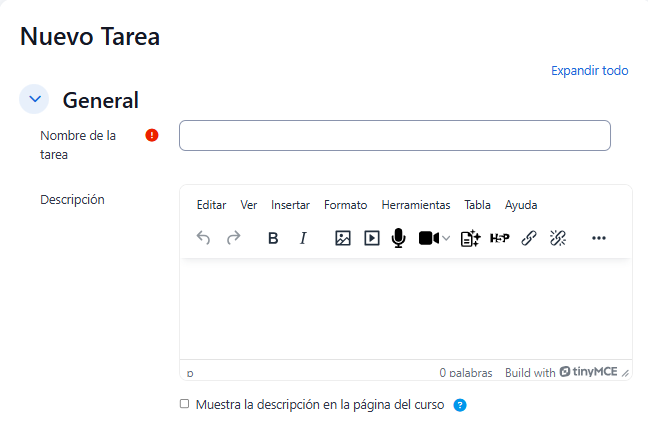
Task: Open the Insertar menu
Action: pyautogui.click(x=290, y=205)
